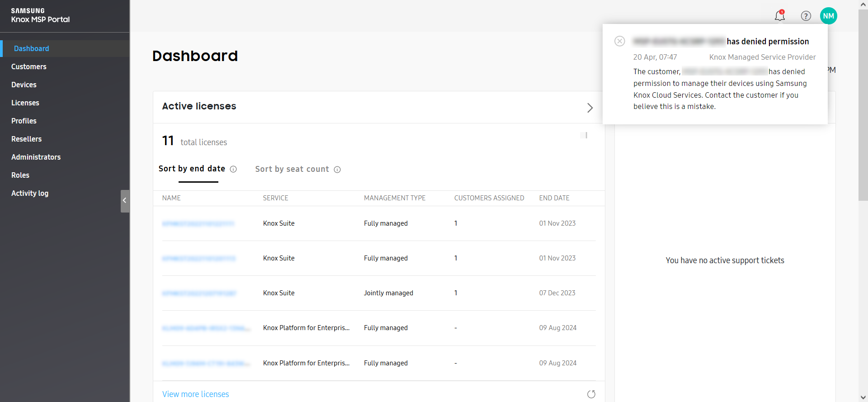Open the notifications bell icon

point(780,16)
